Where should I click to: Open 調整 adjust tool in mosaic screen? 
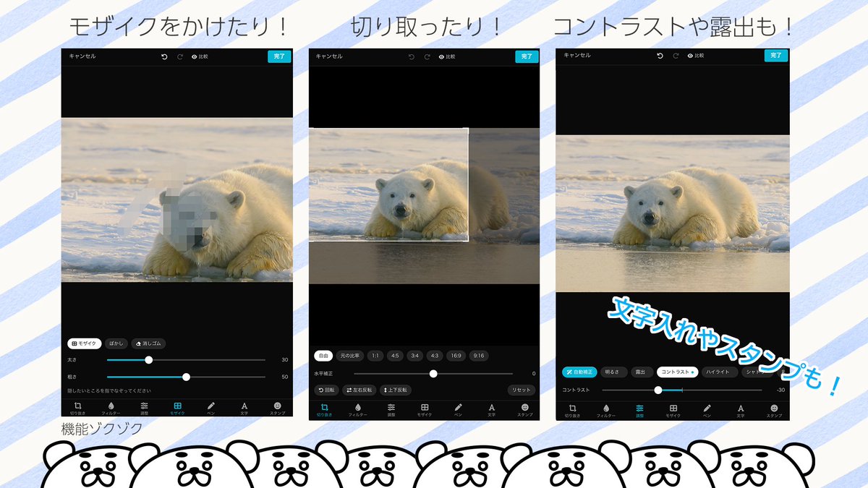point(144,408)
